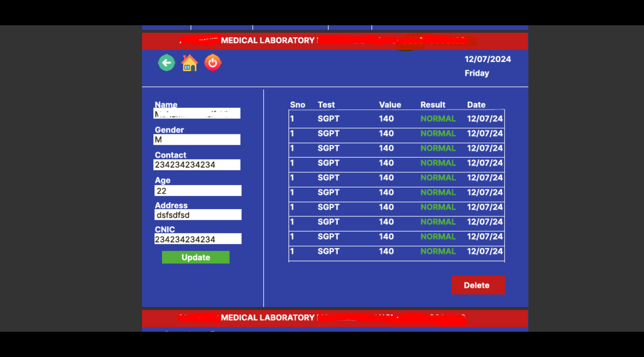
Task: Select the Address field with dsfsdfsd
Action: click(x=198, y=215)
